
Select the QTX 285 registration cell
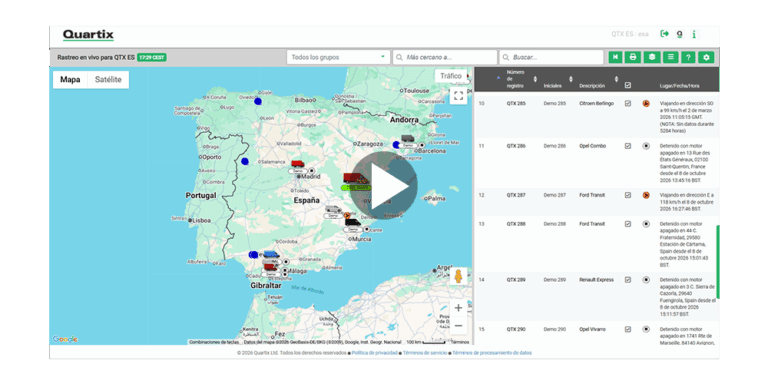click(x=516, y=103)
